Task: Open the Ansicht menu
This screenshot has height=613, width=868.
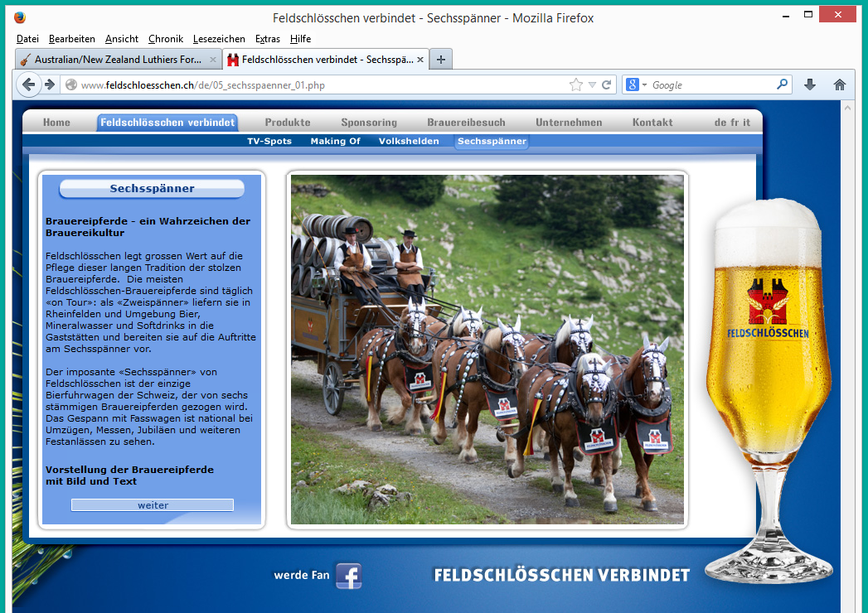Action: point(122,39)
